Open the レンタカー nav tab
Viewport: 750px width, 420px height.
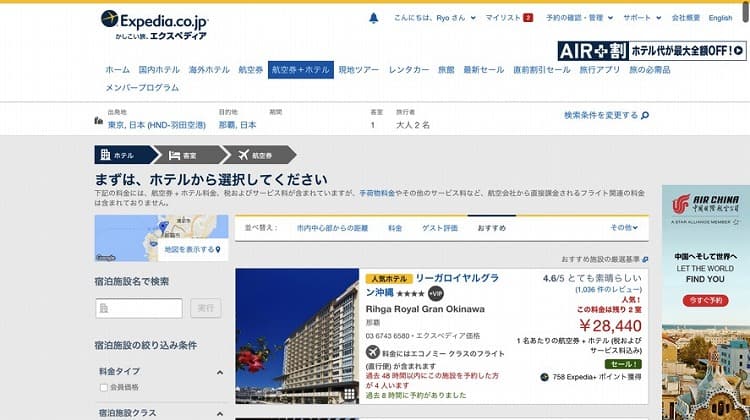[x=409, y=70]
